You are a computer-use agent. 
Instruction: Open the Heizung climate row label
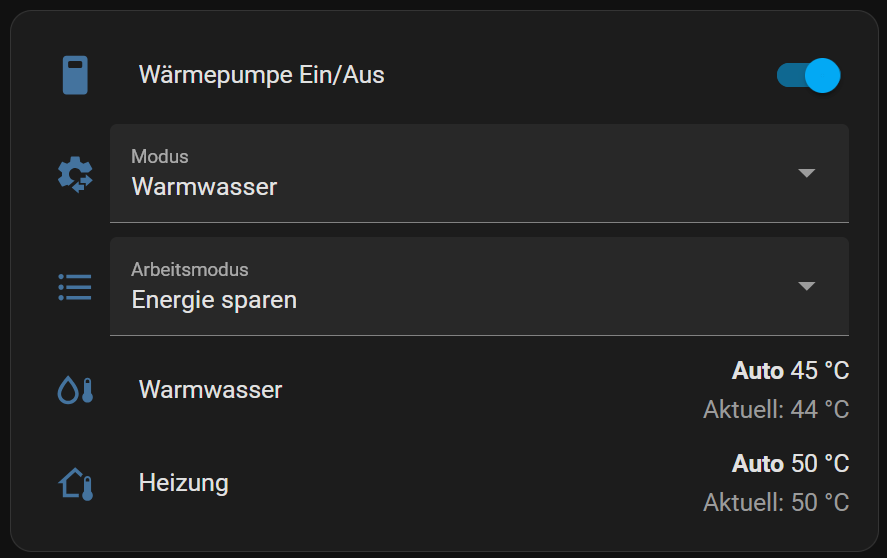(183, 484)
